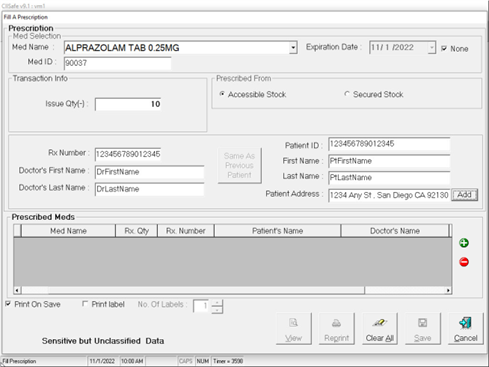Click the Rx Number column header

(x=186, y=231)
